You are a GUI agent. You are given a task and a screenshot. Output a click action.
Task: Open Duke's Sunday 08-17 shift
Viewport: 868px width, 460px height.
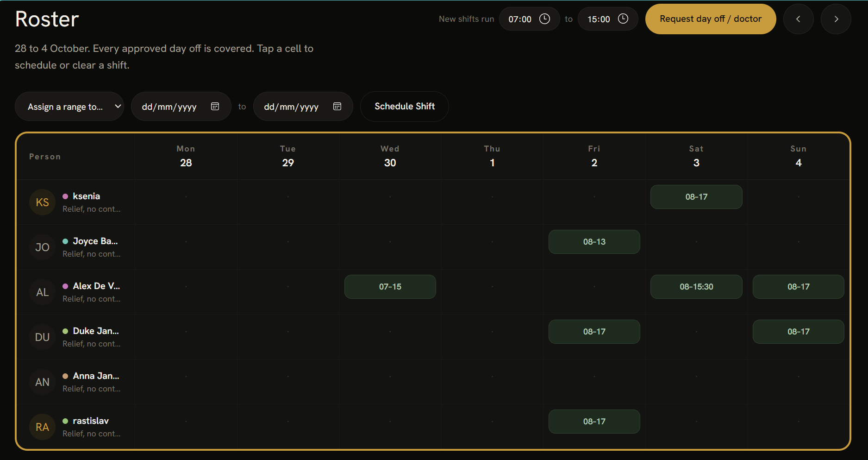(x=799, y=332)
